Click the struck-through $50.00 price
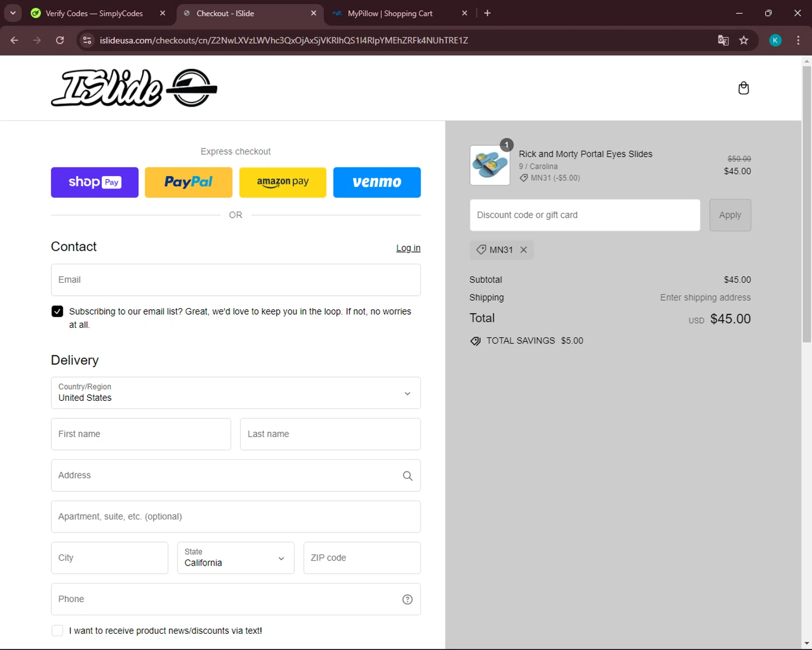The height and width of the screenshot is (650, 812). tap(739, 159)
